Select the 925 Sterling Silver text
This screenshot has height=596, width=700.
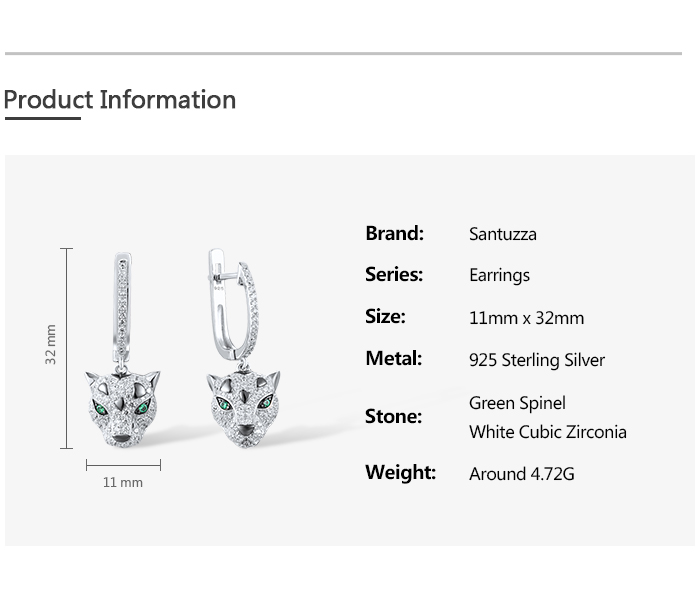537,360
